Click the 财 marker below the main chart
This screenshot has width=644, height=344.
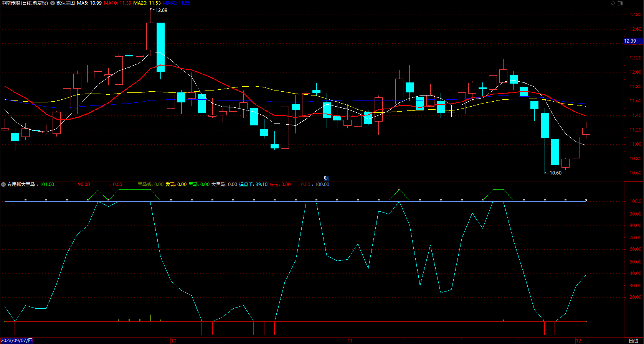pos(326,178)
